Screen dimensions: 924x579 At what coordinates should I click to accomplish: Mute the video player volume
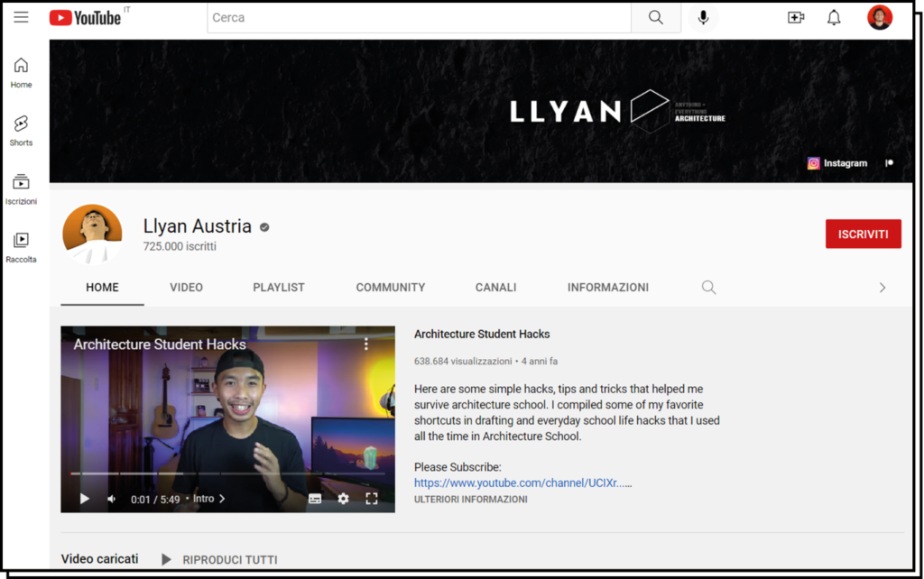click(x=112, y=499)
